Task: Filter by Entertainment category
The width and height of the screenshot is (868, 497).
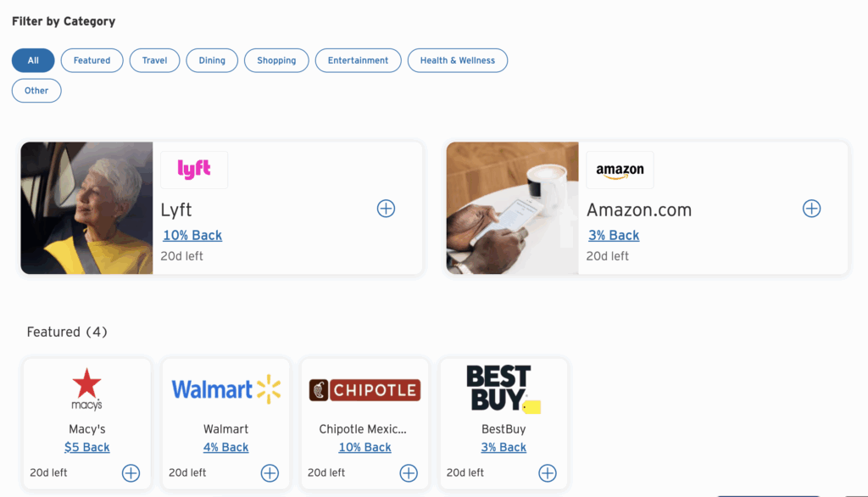Action: click(358, 60)
